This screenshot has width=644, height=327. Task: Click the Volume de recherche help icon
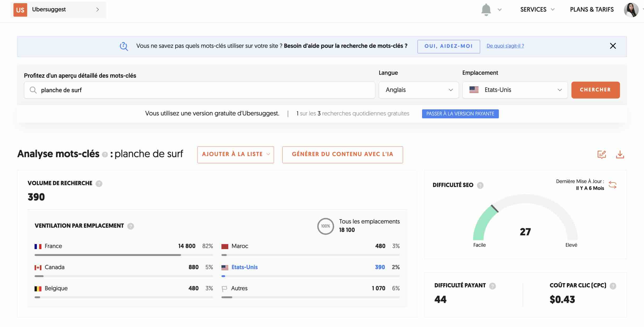pos(99,184)
